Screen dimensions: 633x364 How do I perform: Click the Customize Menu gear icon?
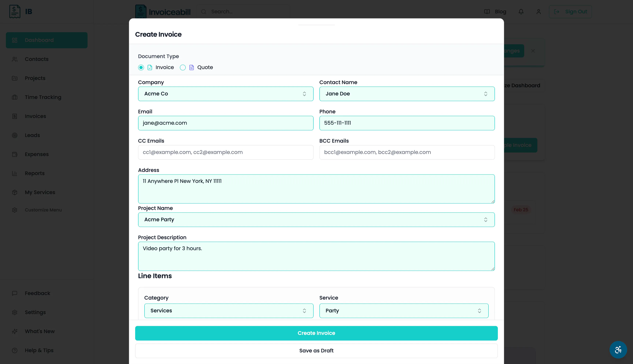click(x=15, y=210)
